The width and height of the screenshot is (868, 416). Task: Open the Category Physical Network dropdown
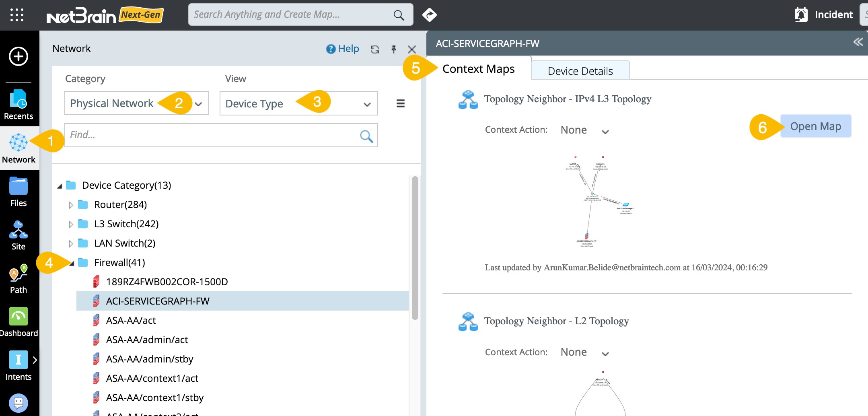tap(137, 103)
